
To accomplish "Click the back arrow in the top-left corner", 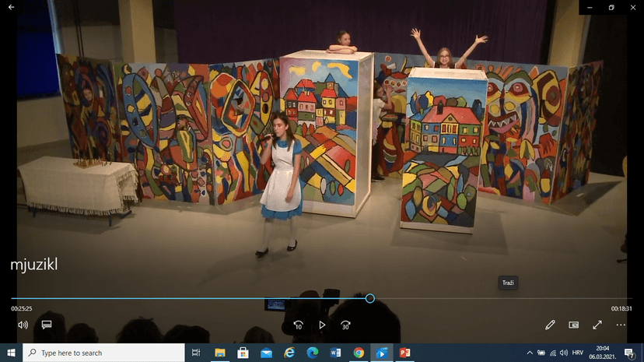I will pyautogui.click(x=12, y=7).
